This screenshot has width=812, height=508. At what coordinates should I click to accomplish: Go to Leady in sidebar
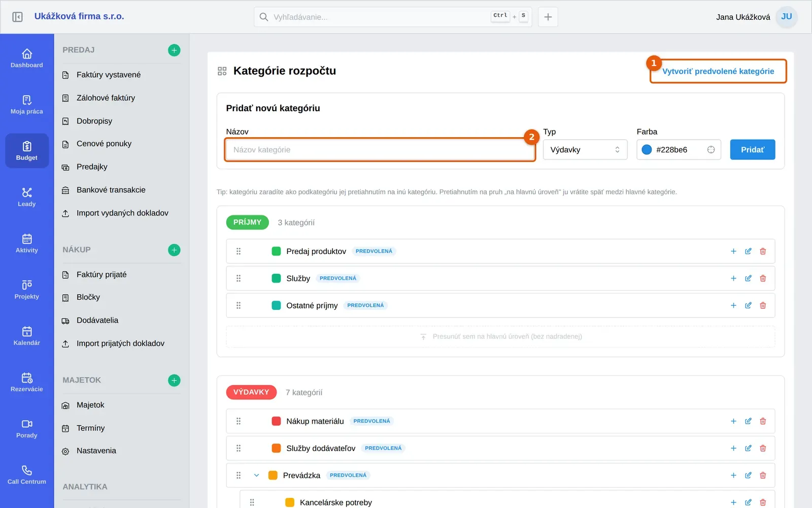(27, 197)
